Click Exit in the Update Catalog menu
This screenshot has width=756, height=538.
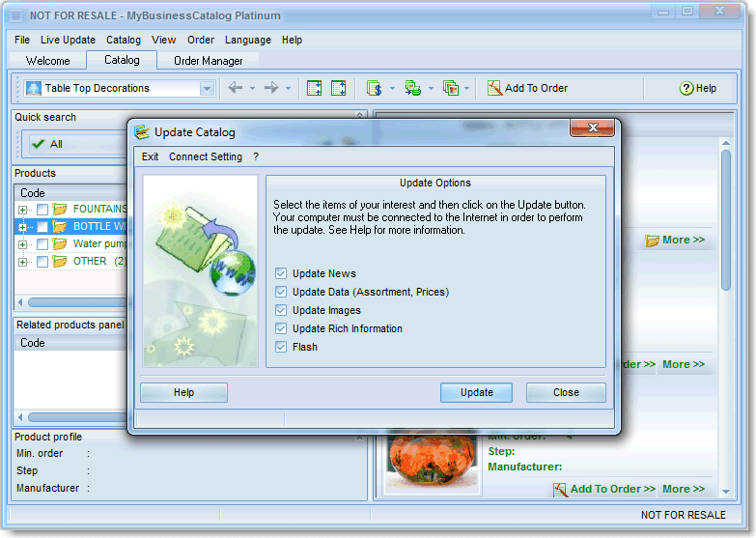coord(150,156)
